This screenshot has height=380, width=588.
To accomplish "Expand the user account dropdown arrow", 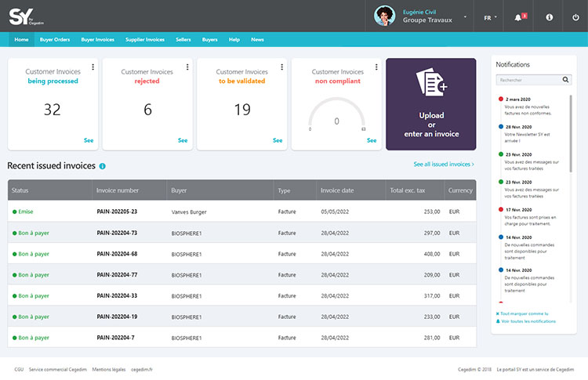I will [x=465, y=17].
